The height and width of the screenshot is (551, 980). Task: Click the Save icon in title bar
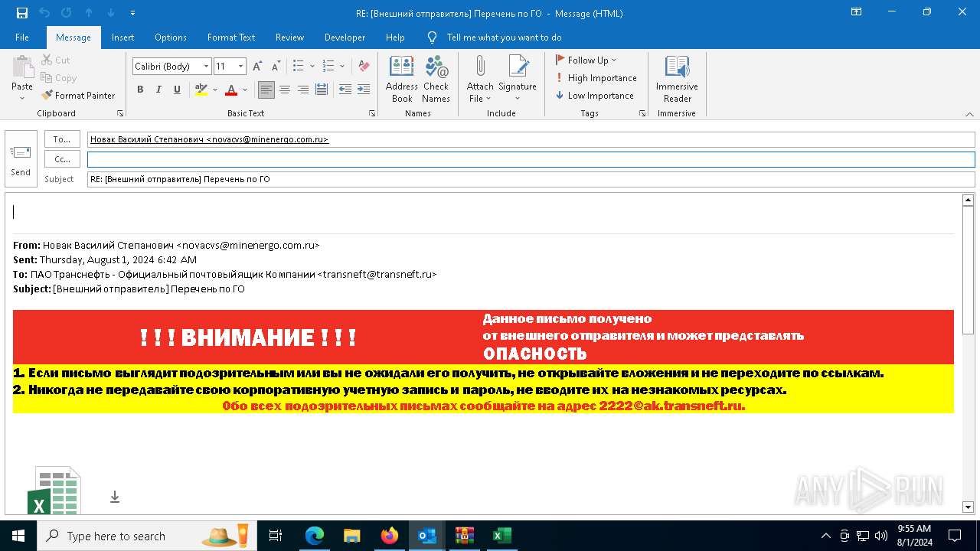pyautogui.click(x=22, y=13)
